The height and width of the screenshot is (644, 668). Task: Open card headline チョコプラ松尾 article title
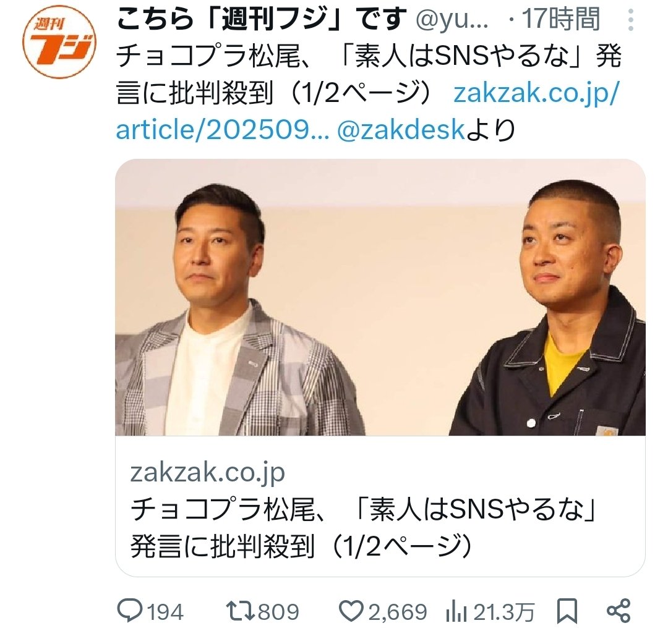tap(364, 527)
